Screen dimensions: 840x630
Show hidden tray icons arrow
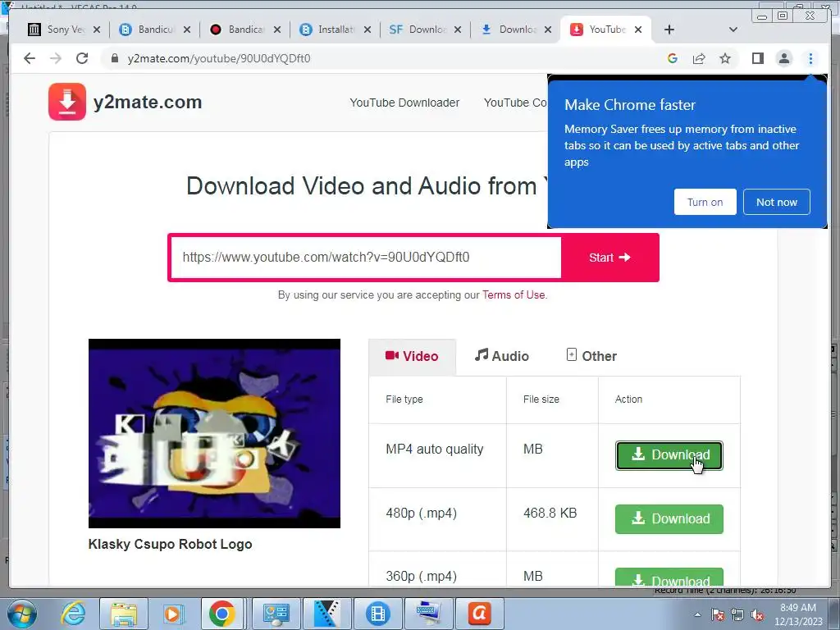click(x=697, y=614)
